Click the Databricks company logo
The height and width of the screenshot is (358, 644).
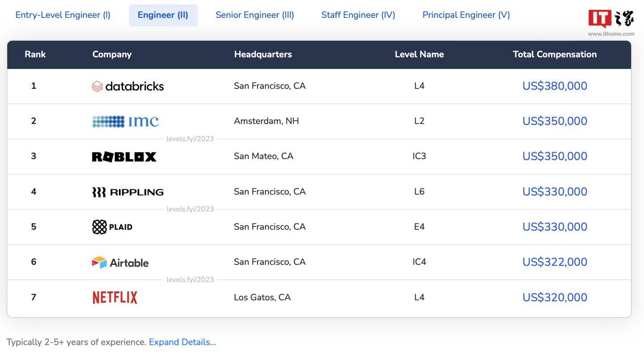[x=128, y=86]
